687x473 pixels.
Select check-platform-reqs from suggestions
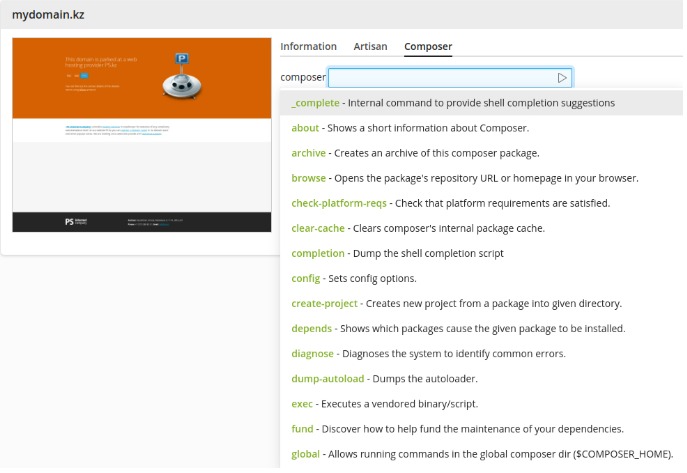tap(481, 203)
